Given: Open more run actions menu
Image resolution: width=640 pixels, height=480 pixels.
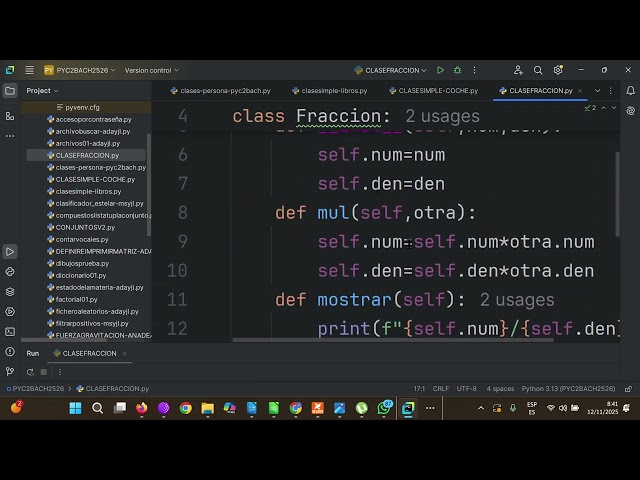Looking at the screenshot, I should (474, 70).
